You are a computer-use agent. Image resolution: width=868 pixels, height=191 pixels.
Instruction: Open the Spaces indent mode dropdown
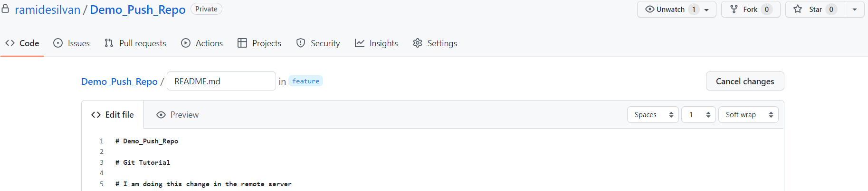click(x=653, y=115)
